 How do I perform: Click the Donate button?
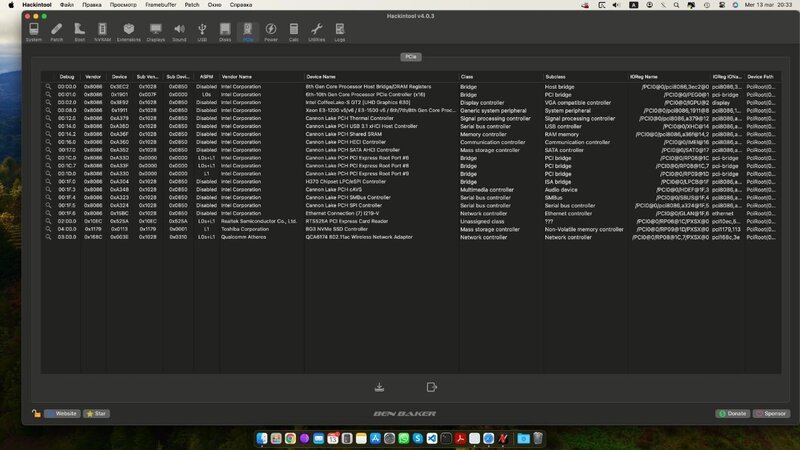(x=732, y=413)
